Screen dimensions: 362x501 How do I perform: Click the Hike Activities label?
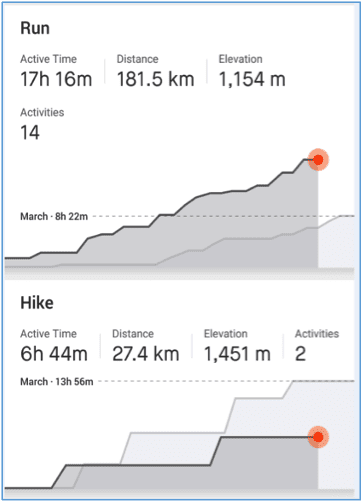coord(317,334)
